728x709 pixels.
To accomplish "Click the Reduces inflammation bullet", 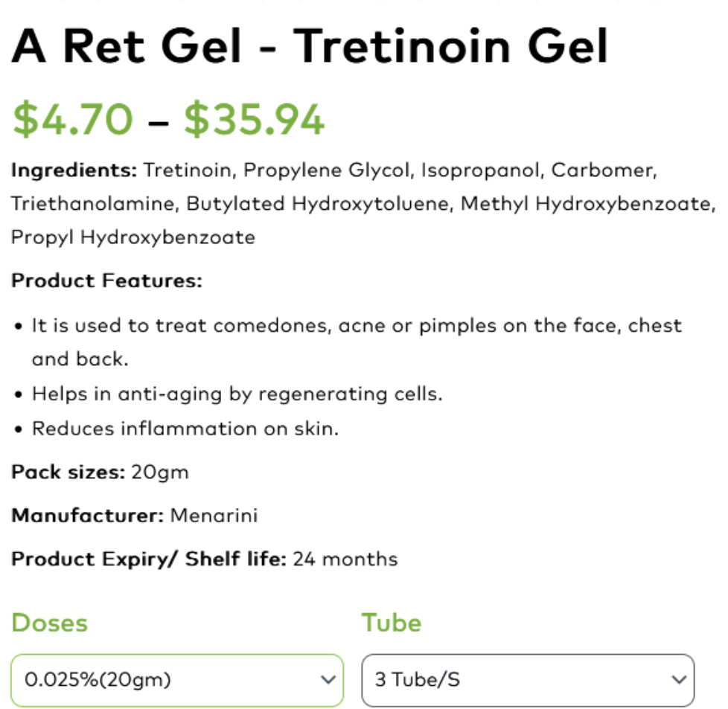I will [x=185, y=429].
